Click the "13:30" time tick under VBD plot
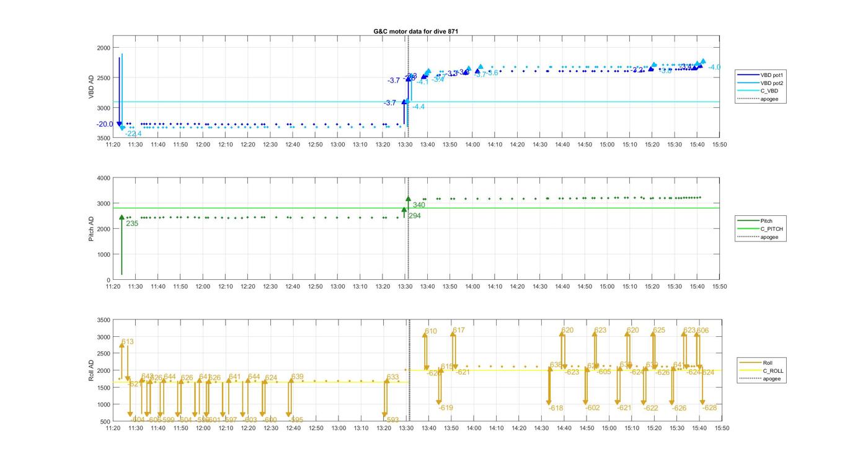 405,145
